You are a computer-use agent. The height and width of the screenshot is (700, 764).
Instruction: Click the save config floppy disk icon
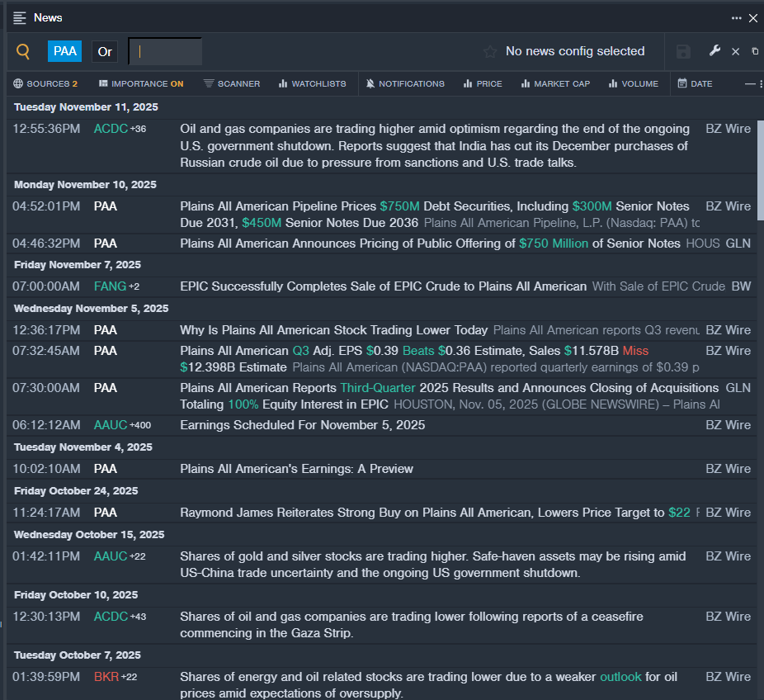[683, 52]
